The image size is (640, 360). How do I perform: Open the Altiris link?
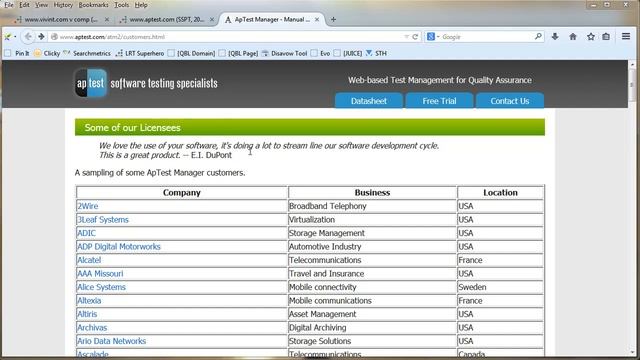coord(87,314)
